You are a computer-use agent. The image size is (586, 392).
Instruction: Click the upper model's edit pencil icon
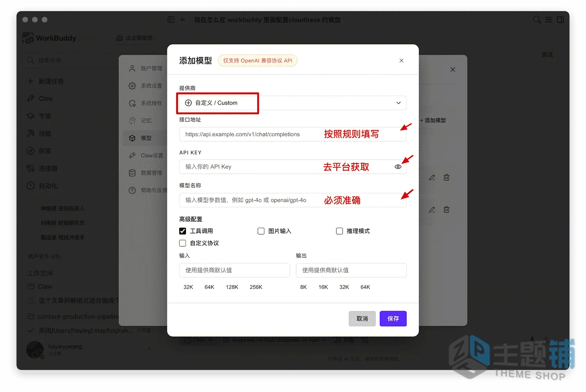(x=432, y=178)
